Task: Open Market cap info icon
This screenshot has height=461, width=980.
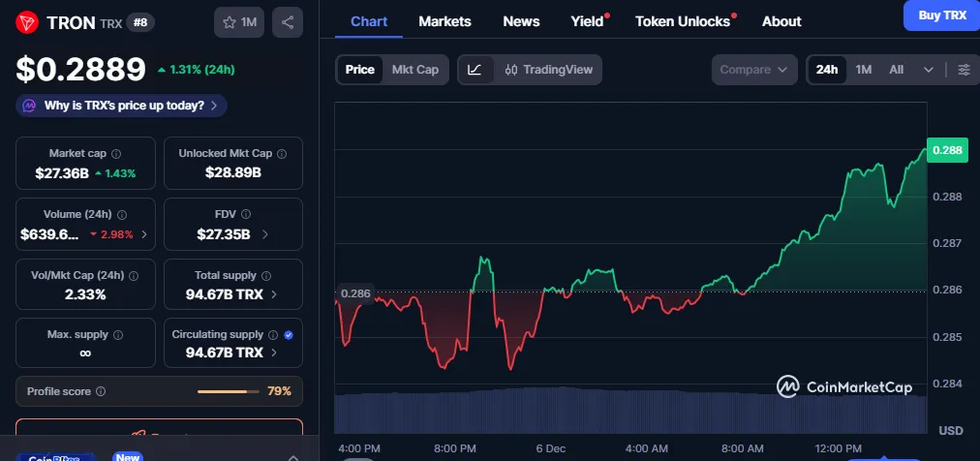Action: (x=116, y=154)
